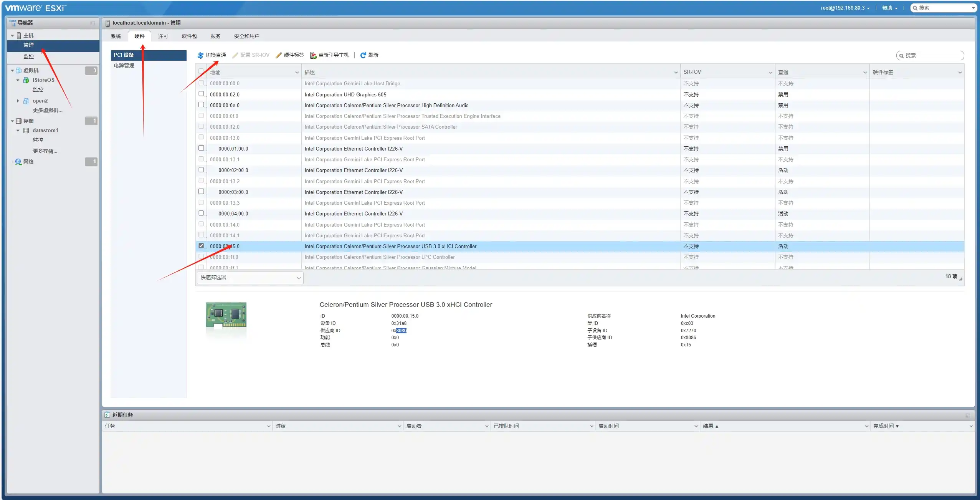Image resolution: width=980 pixels, height=500 pixels.
Task: Open more storage (更多存储...) link
Action: [x=45, y=151]
